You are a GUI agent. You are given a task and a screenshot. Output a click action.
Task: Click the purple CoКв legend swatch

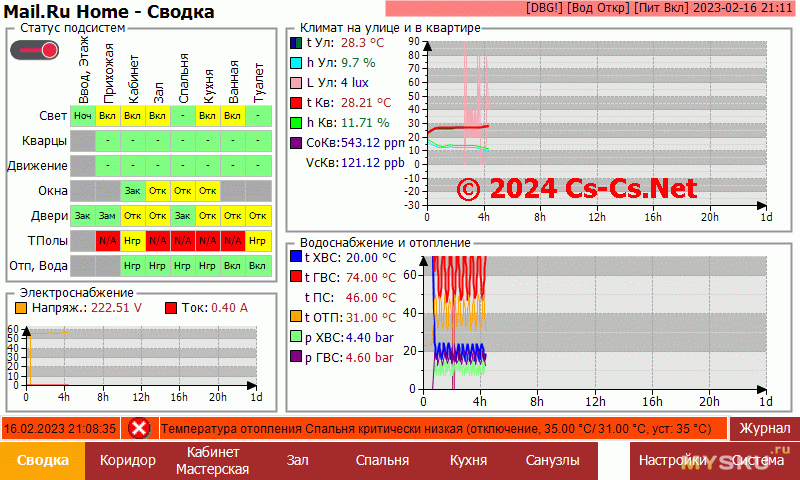pos(296,142)
